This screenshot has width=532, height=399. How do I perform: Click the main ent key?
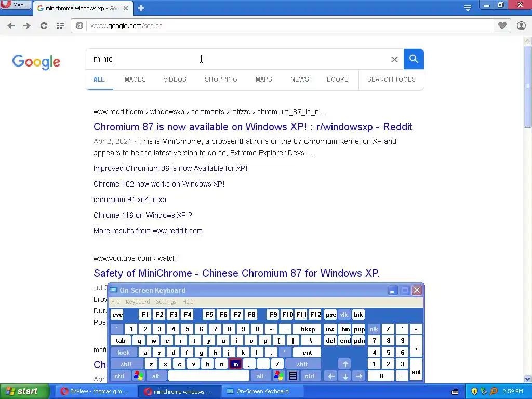pos(307,353)
